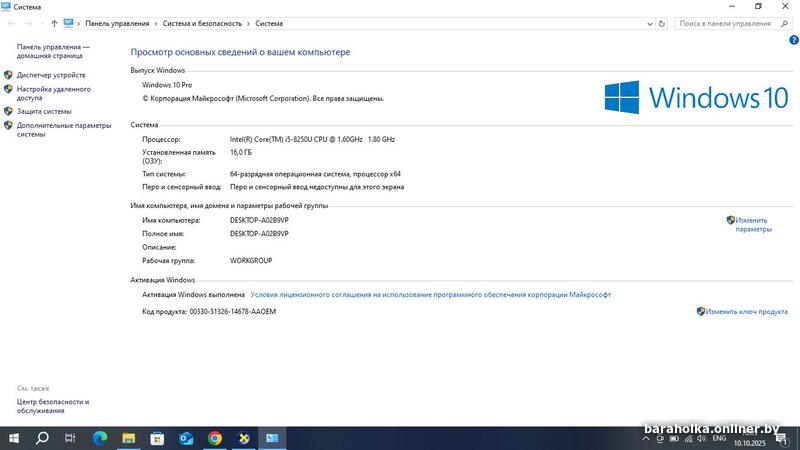Open Outlook from taskbar

(186, 438)
